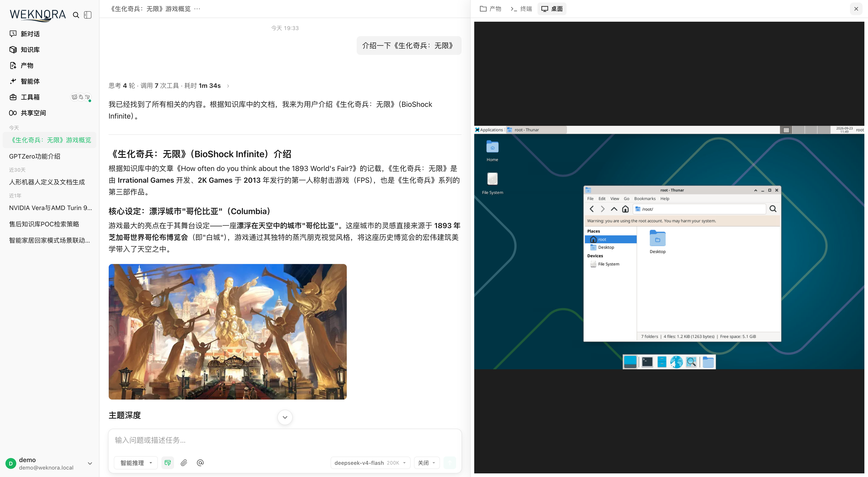
Task: Expand the thinking details chevron
Action: coord(228,86)
